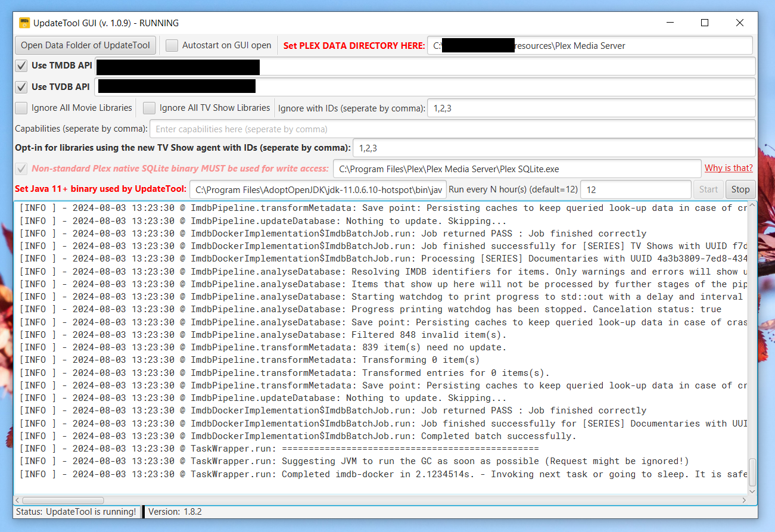The height and width of the screenshot is (532, 775).
Task: Enable Ignore All Movie Libraries
Action: coord(21,108)
